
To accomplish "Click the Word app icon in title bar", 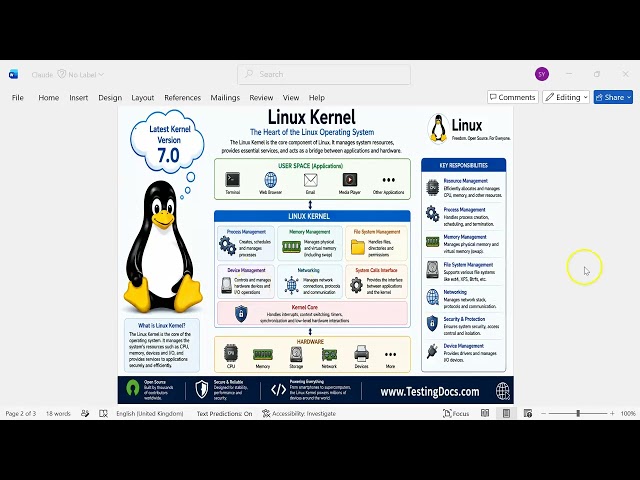I will click(x=13, y=74).
